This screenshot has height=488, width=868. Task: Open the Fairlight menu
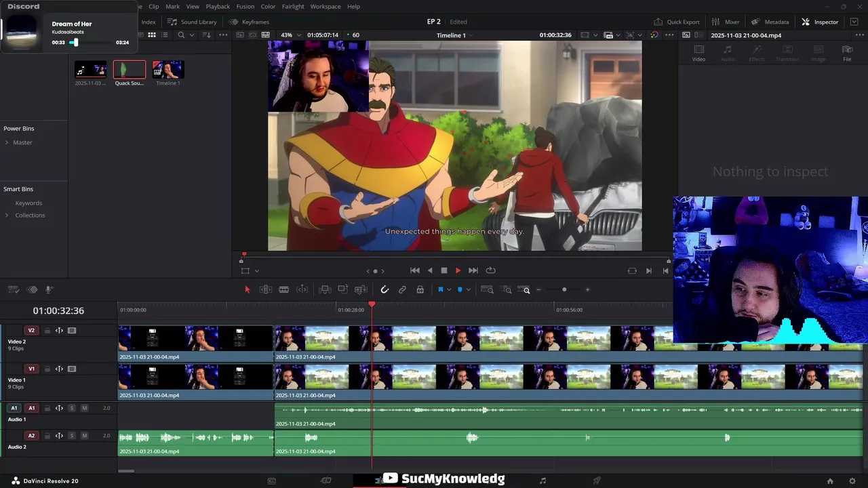pyautogui.click(x=293, y=6)
